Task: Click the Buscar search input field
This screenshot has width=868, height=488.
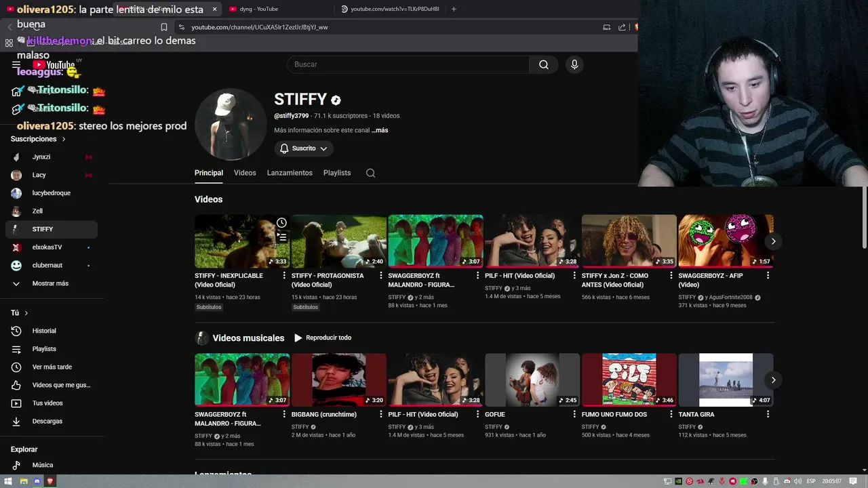Action: pyautogui.click(x=408, y=64)
